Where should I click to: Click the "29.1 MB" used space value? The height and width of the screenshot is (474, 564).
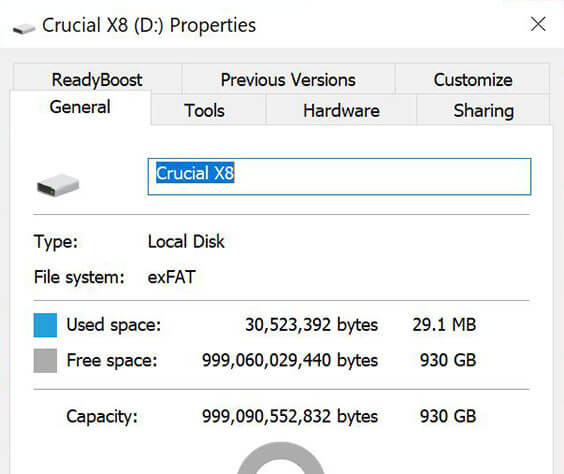[444, 325]
